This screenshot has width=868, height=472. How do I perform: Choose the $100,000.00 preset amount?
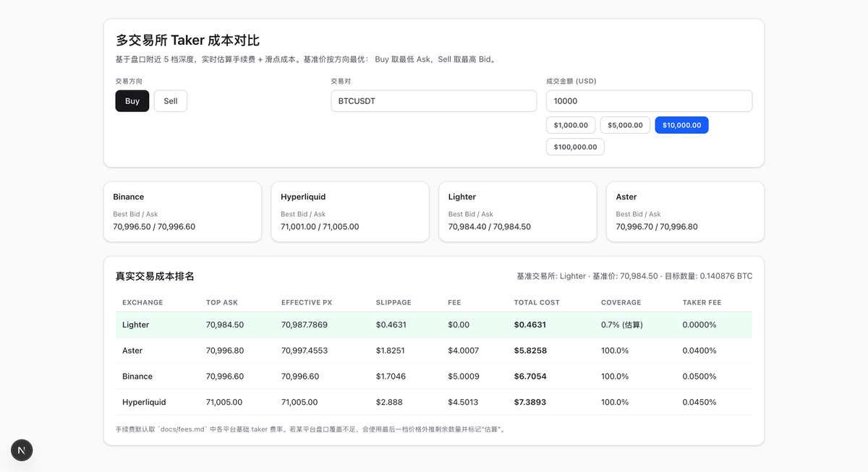[575, 147]
